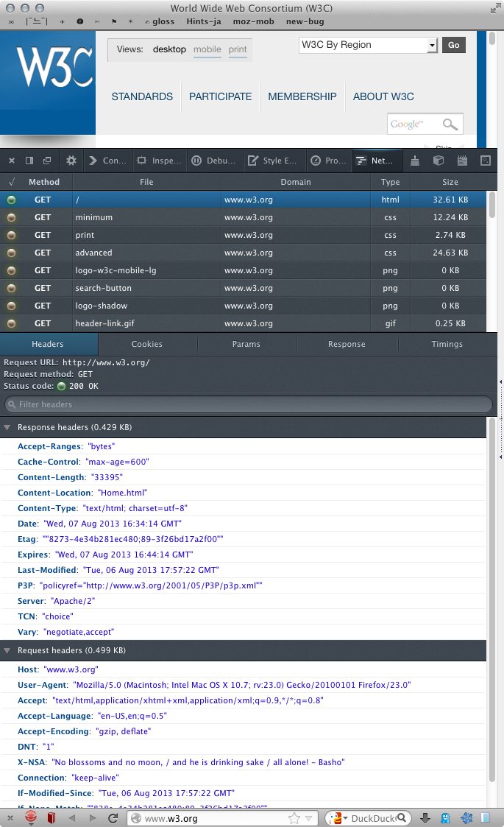Select the Network monitor tab

[376, 161]
